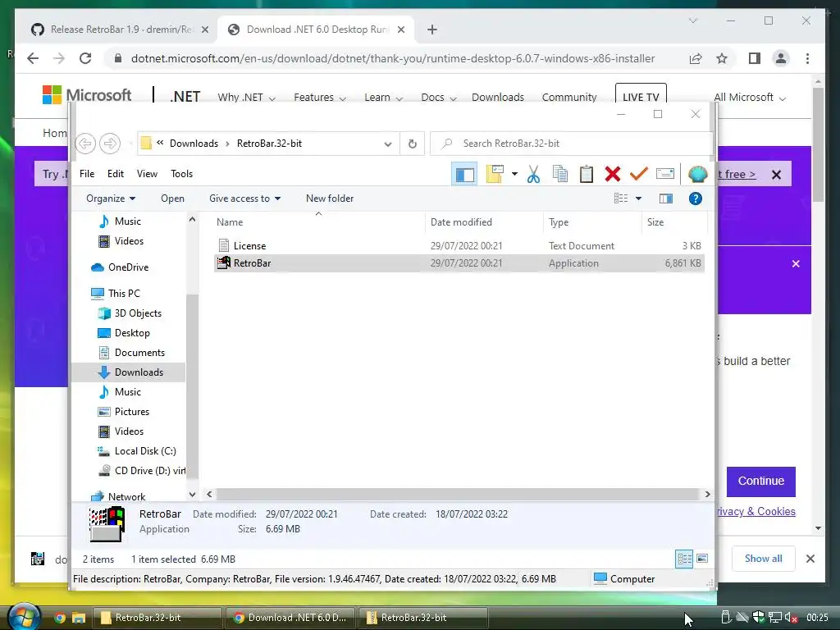The width and height of the screenshot is (840, 630).
Task: Sort by Date modified column header
Action: (461, 221)
